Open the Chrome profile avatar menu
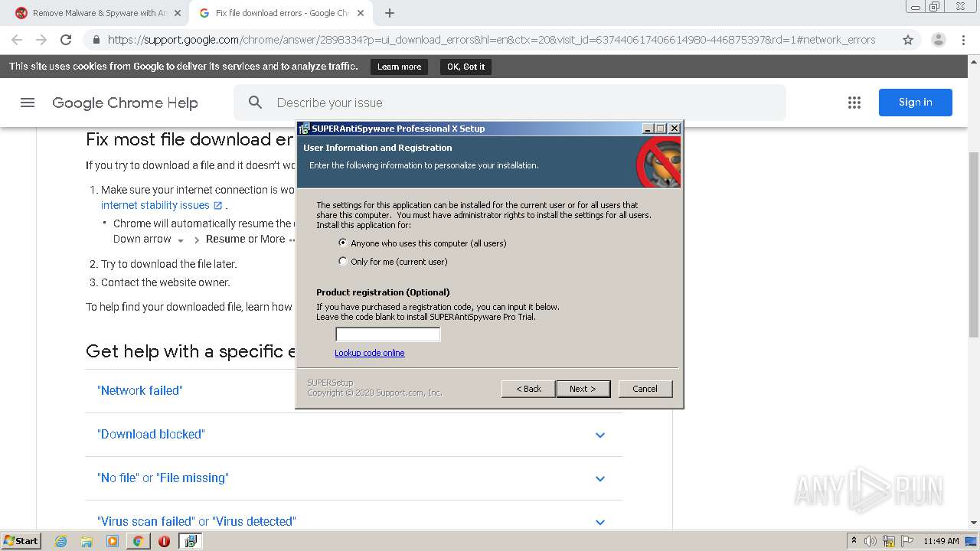The width and height of the screenshot is (980, 551). click(x=939, y=40)
